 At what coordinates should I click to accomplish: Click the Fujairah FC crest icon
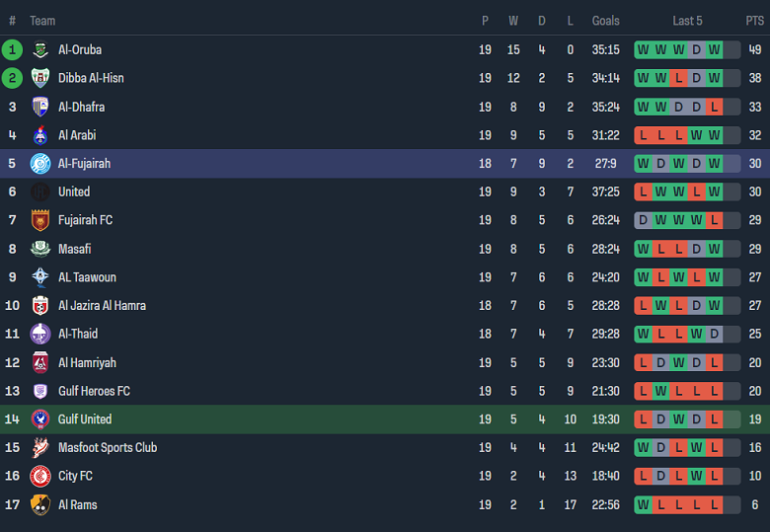pos(40,220)
